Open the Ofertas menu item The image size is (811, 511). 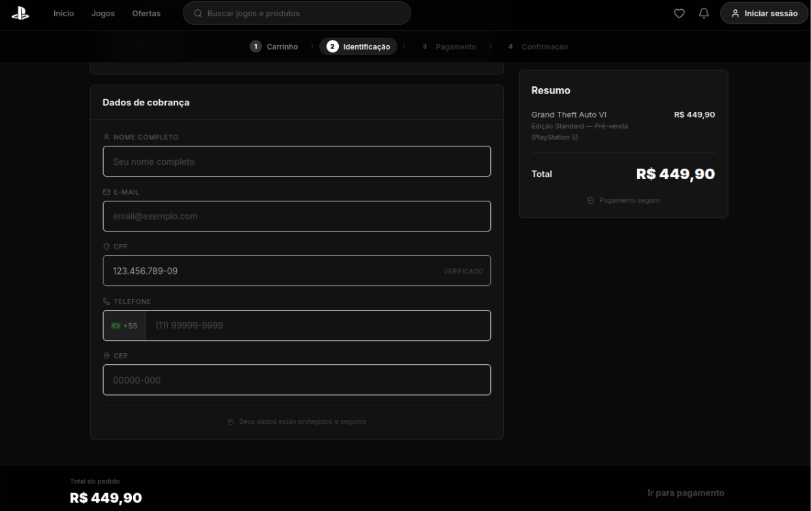tap(146, 13)
